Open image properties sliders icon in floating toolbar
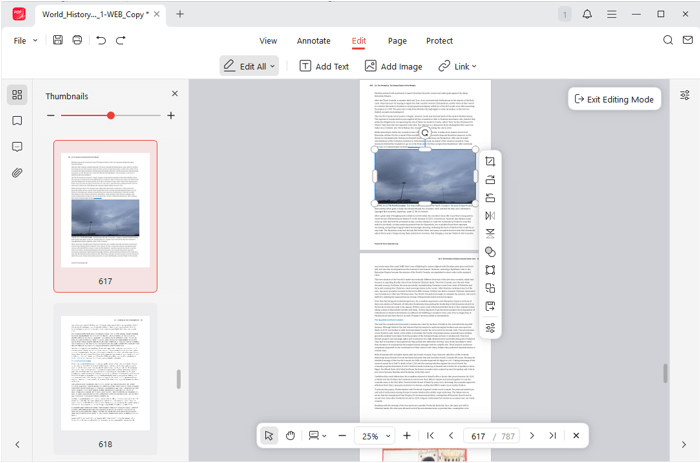The width and height of the screenshot is (700, 463). [490, 328]
